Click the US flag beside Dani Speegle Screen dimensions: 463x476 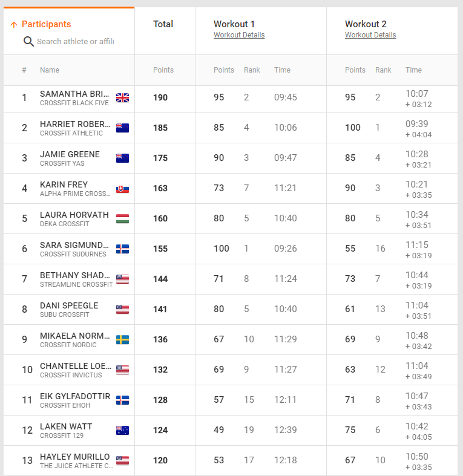coord(122,310)
